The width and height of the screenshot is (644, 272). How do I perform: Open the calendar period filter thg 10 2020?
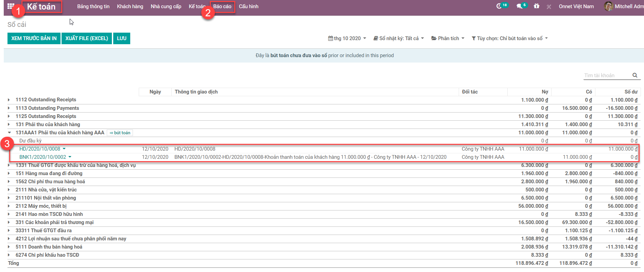coord(347,38)
